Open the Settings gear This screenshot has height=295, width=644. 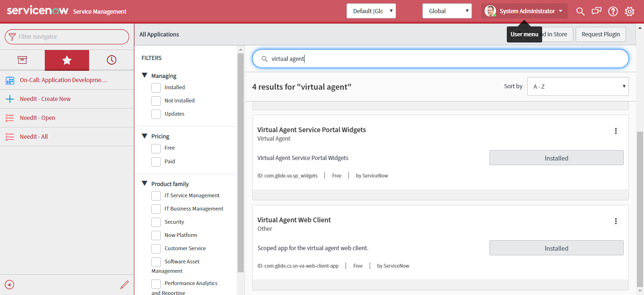(x=629, y=11)
